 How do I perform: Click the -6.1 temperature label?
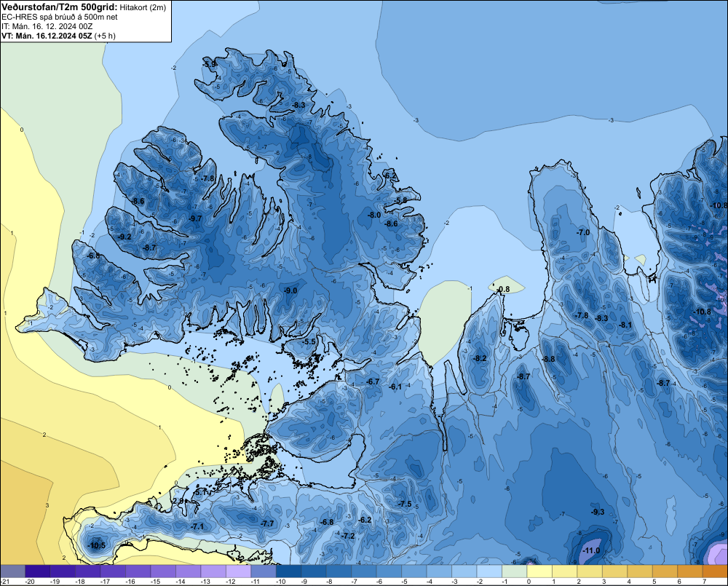(395, 387)
